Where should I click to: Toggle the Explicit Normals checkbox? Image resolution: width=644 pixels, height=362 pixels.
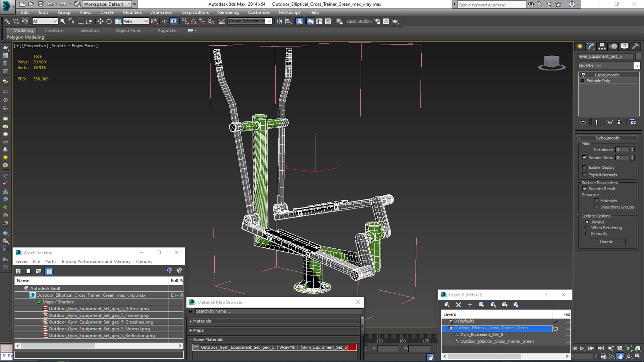584,175
